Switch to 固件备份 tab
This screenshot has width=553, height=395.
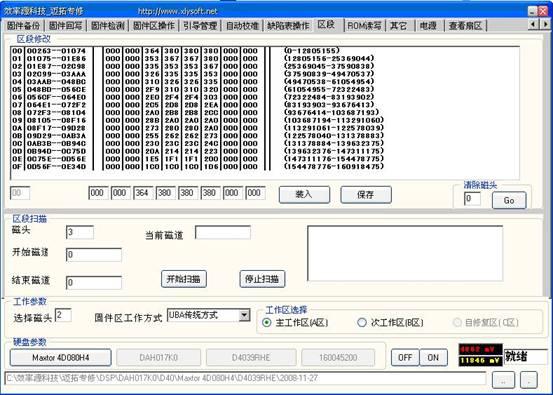click(x=23, y=25)
